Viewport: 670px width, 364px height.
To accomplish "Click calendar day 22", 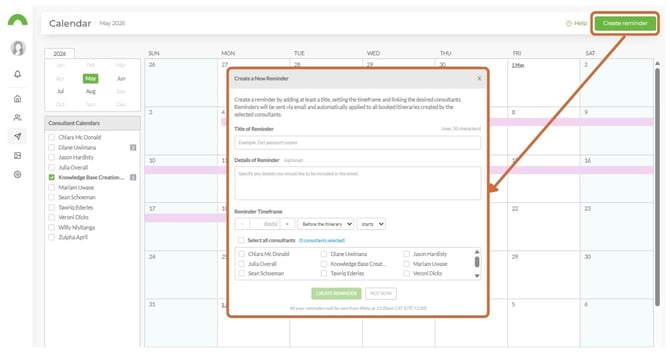I will pos(515,208).
